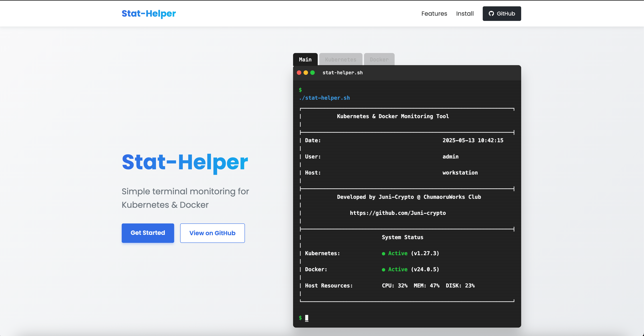Click the yellow traffic light on terminal window
Viewport: 644px width, 336px height.
click(306, 73)
